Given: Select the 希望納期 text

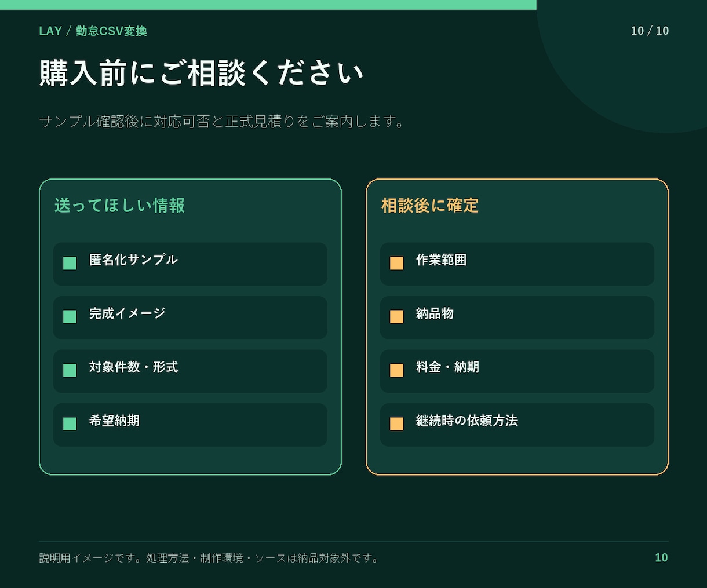Looking at the screenshot, I should tap(114, 421).
